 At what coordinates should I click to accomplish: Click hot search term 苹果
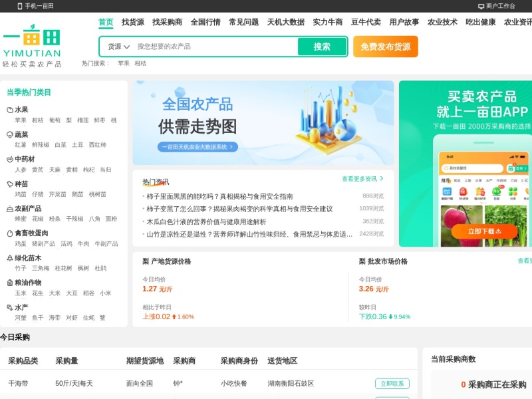[124, 63]
